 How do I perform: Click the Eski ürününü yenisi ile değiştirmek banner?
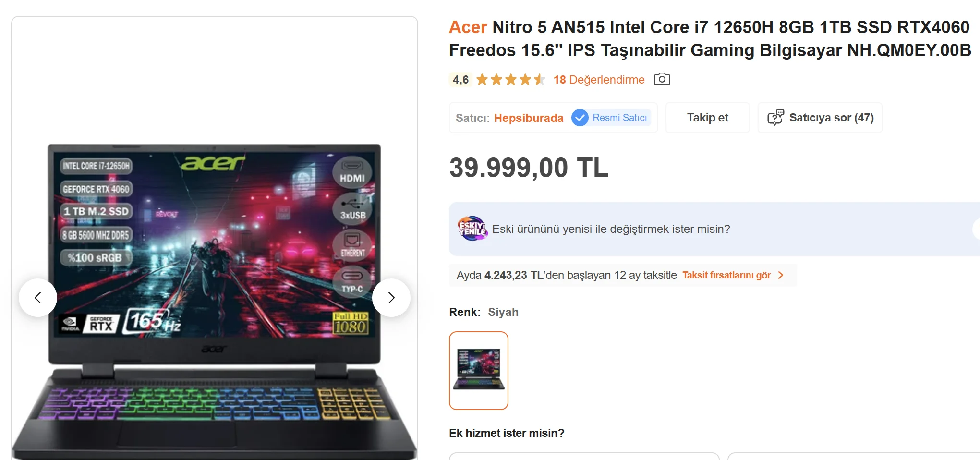[x=714, y=229]
